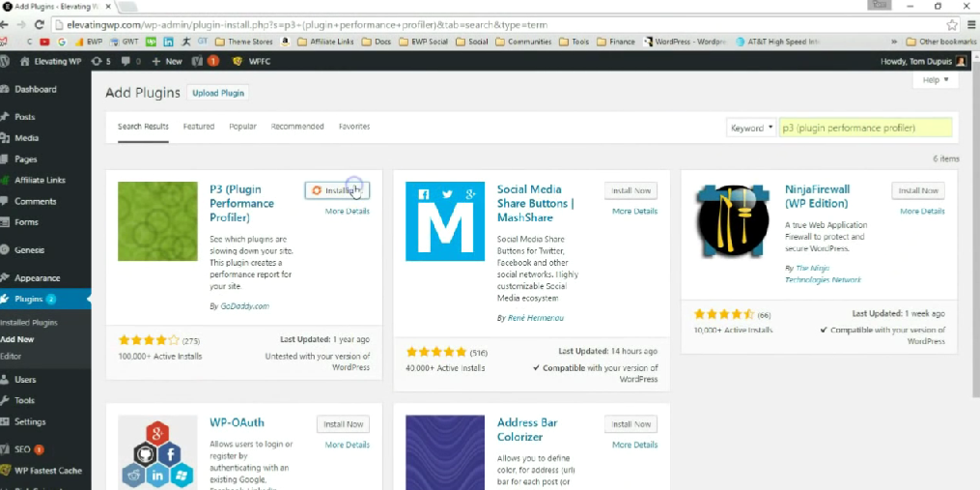This screenshot has height=490, width=980.
Task: Expand the bookmarks overflow chevron
Action: [894, 42]
